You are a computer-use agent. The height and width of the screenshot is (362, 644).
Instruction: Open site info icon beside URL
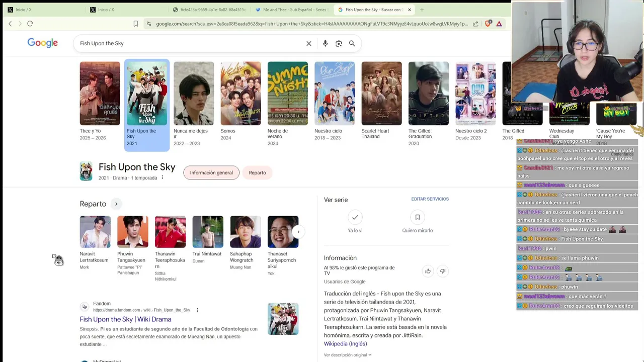pyautogui.click(x=148, y=24)
